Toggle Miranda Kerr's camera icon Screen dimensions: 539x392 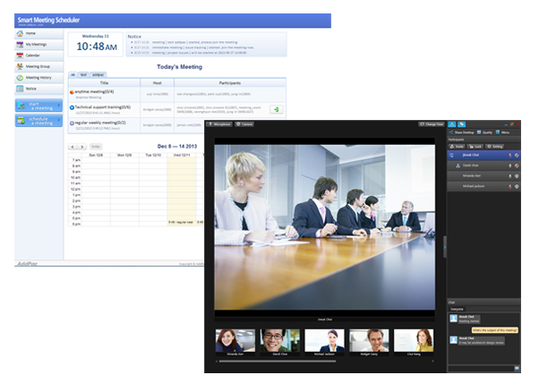(x=517, y=176)
